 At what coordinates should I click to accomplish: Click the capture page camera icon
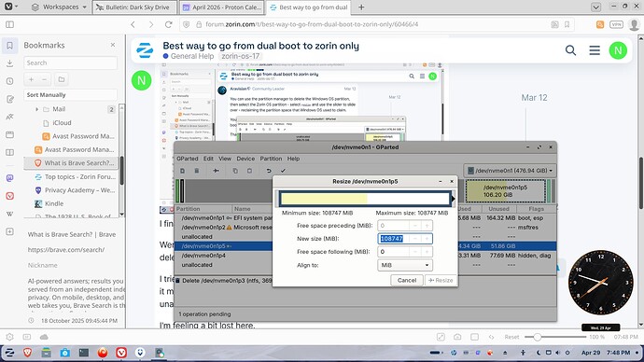tap(457, 337)
